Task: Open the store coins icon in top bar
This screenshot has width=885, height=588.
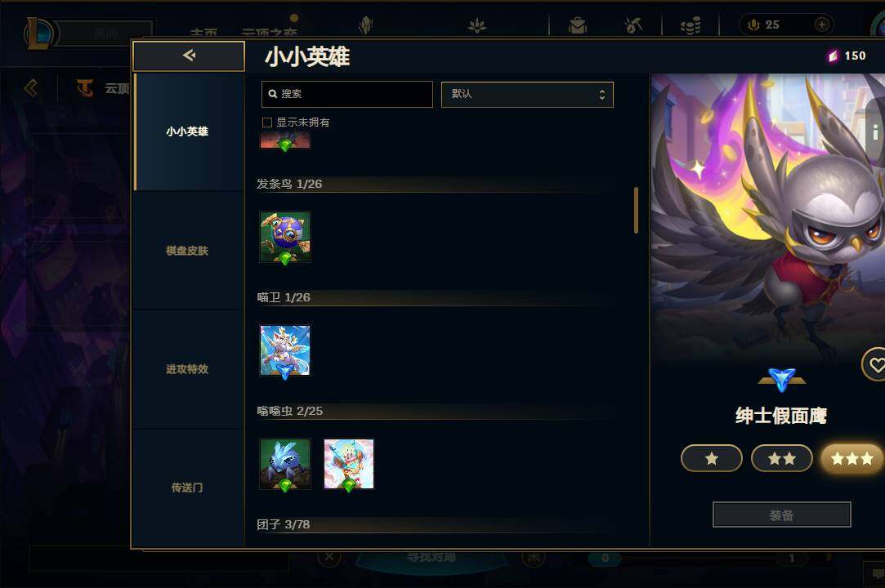Action: click(x=691, y=25)
